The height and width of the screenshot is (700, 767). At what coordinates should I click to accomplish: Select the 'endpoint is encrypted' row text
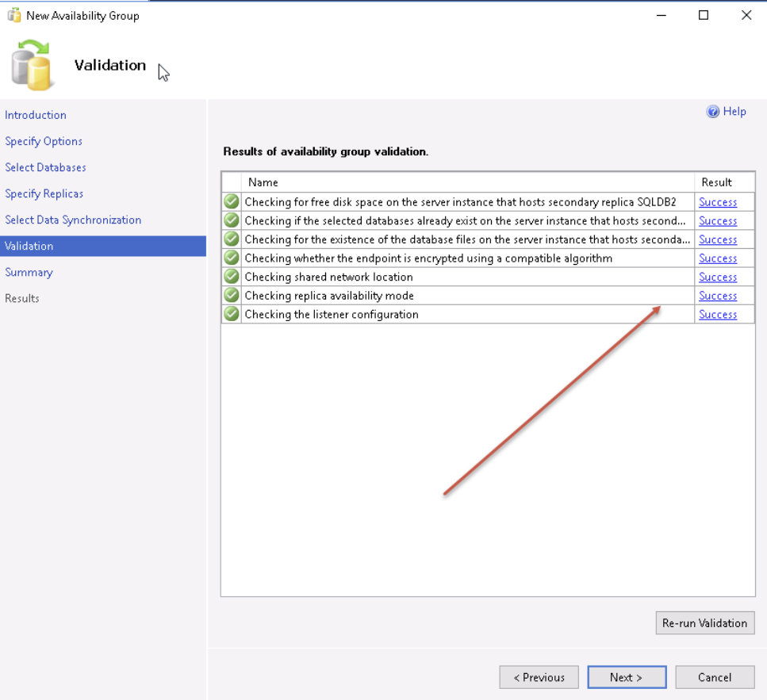pyautogui.click(x=428, y=258)
